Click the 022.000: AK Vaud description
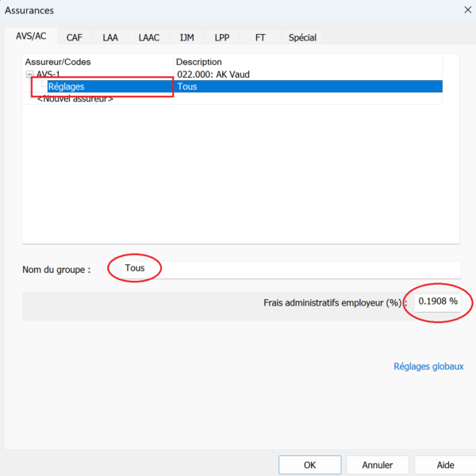This screenshot has width=476, height=476. (x=213, y=75)
